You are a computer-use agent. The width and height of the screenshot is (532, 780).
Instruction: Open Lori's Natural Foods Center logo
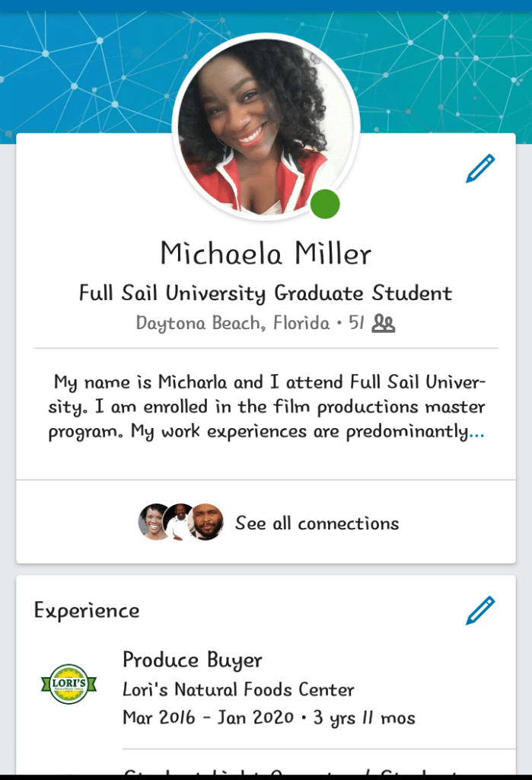[x=68, y=684]
